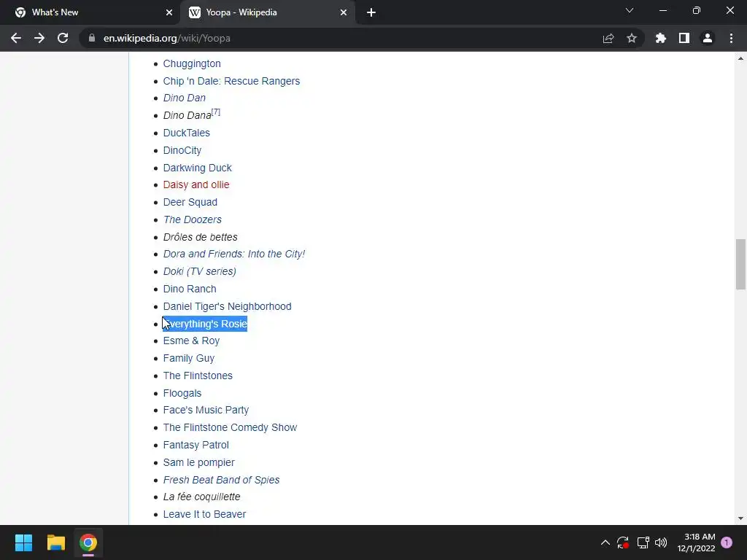Open the Chrome profile avatar
The width and height of the screenshot is (747, 560).
tap(708, 38)
